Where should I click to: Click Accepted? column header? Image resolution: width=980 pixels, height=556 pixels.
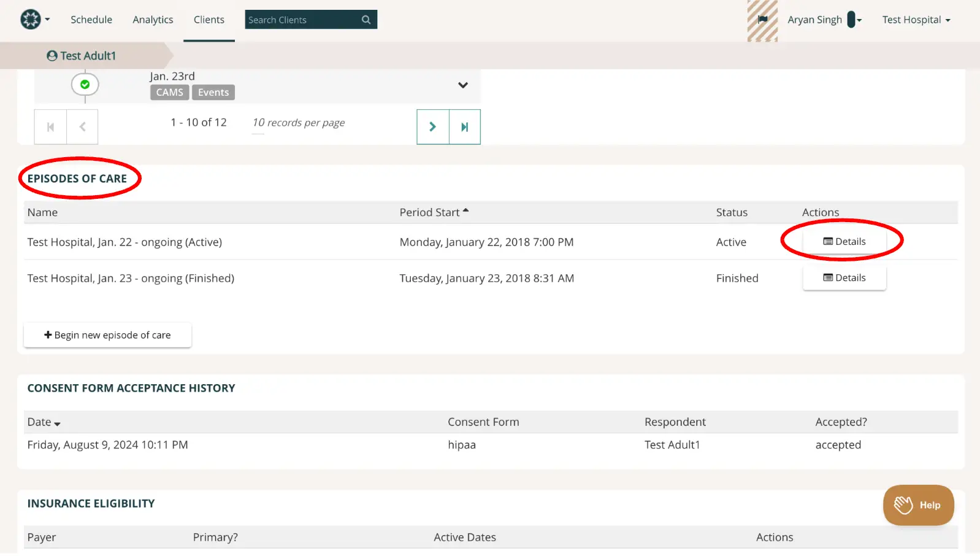click(841, 422)
